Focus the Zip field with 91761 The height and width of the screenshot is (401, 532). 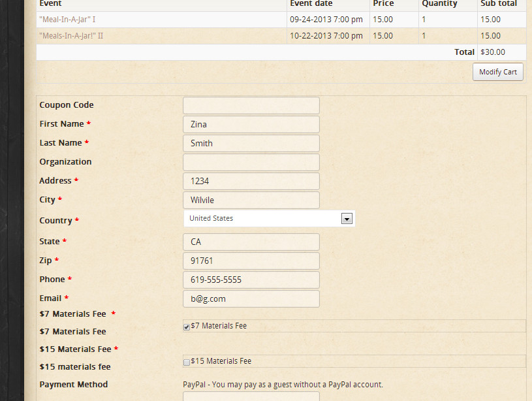(x=251, y=261)
